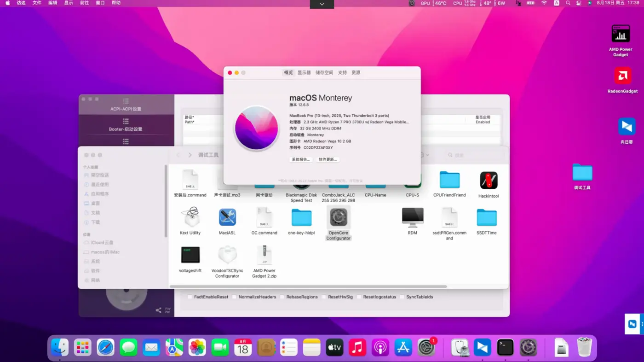Open Hackintool in the Finder window

[489, 181]
